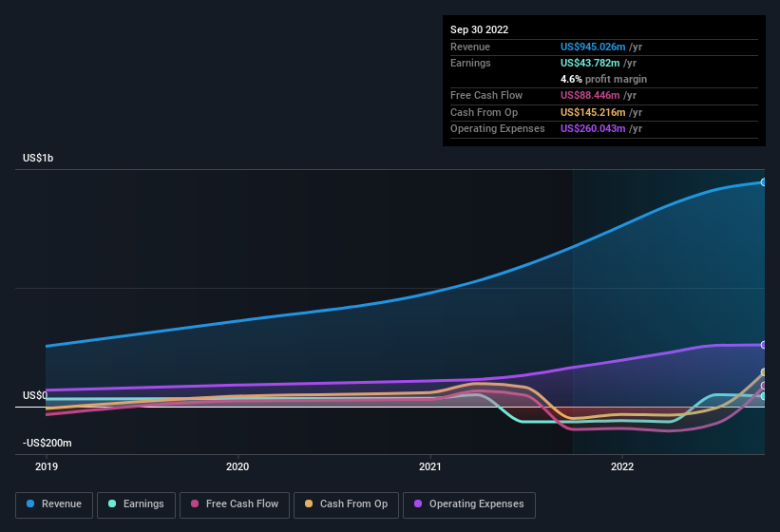
Task: Click the 2020 x-axis label
Action: click(238, 466)
